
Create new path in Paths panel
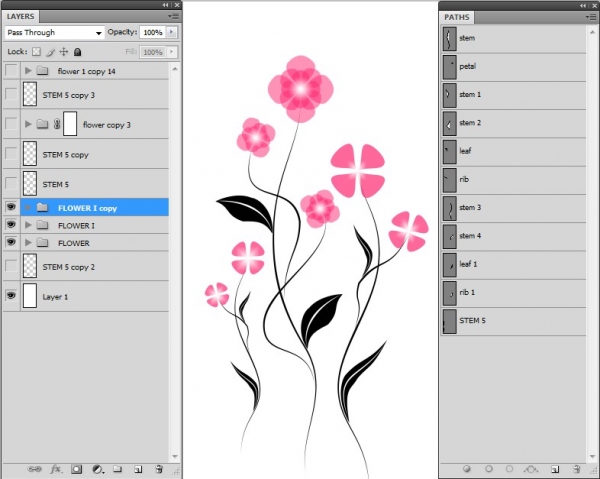[555, 469]
